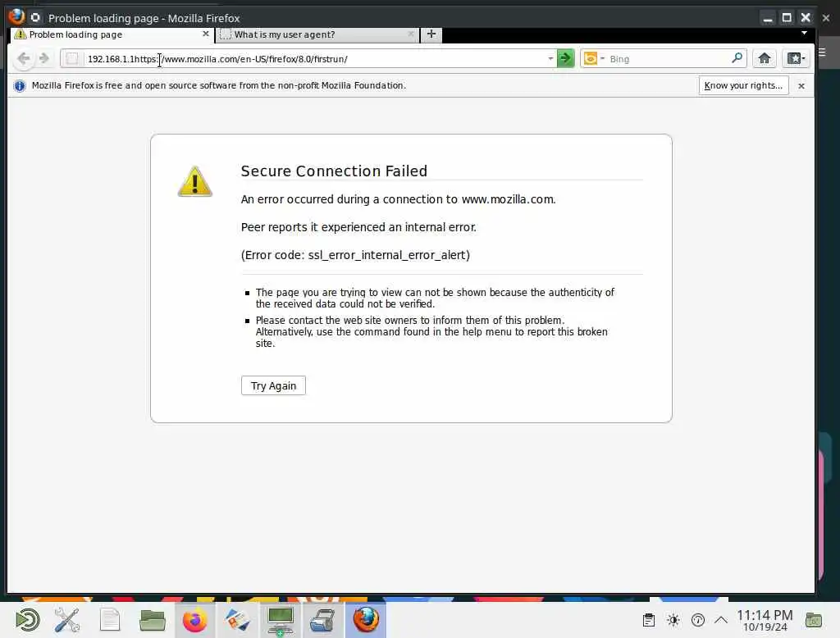Close the What is my user agent tab
840x638 pixels.
tap(411, 34)
